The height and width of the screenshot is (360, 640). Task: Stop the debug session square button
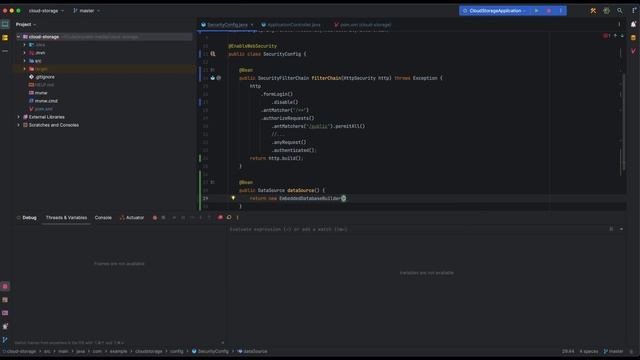click(x=163, y=218)
